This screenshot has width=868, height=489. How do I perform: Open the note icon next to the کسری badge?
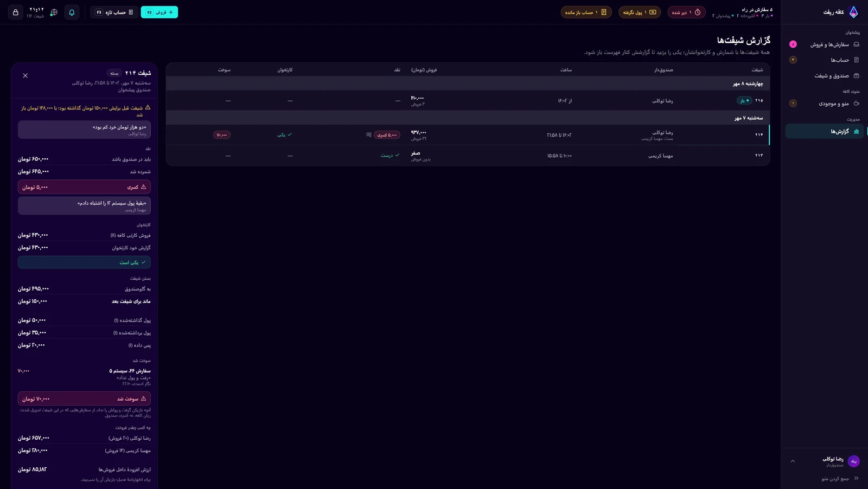[369, 135]
